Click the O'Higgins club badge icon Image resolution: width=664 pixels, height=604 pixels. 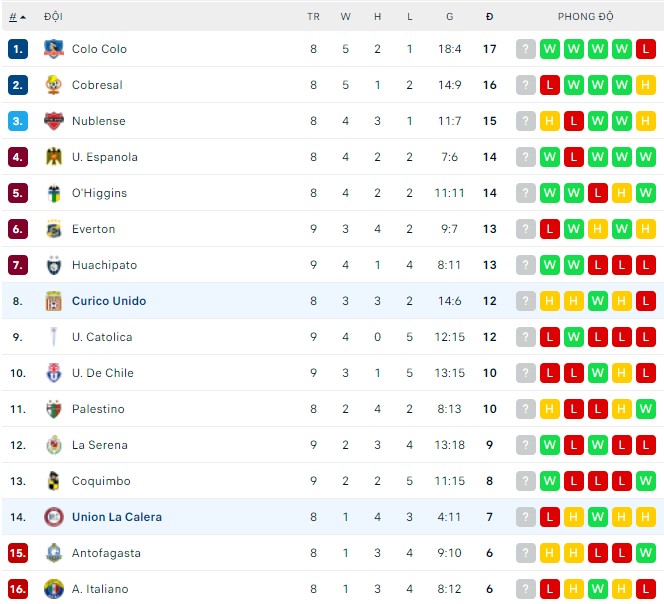(54, 193)
